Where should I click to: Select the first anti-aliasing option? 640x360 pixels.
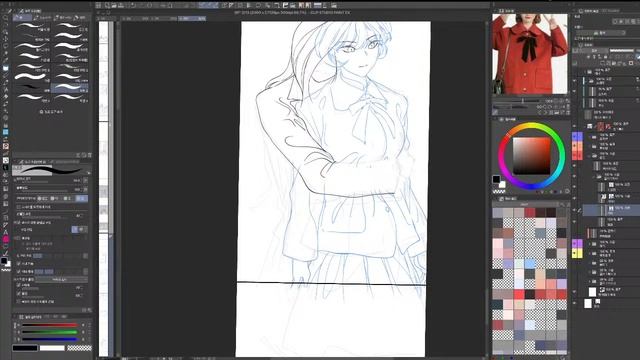click(x=42, y=198)
